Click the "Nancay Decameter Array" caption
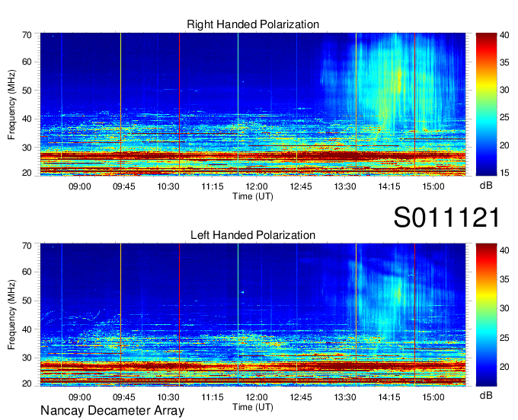Screen dimensions: 518x420 point(112,411)
